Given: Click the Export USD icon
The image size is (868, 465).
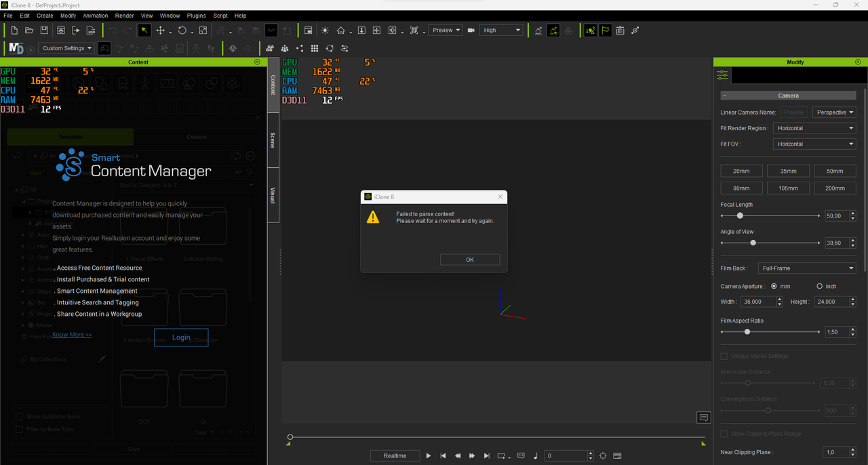Looking at the screenshot, I should tap(91, 31).
